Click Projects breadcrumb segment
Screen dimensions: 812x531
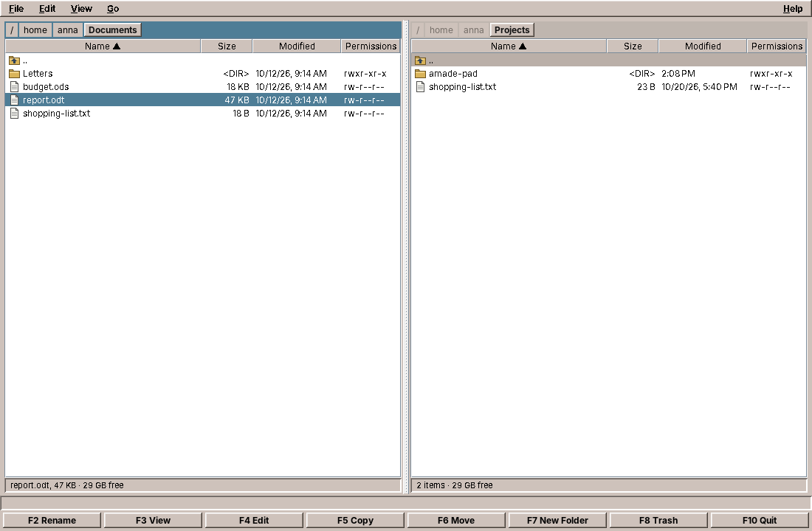(512, 30)
